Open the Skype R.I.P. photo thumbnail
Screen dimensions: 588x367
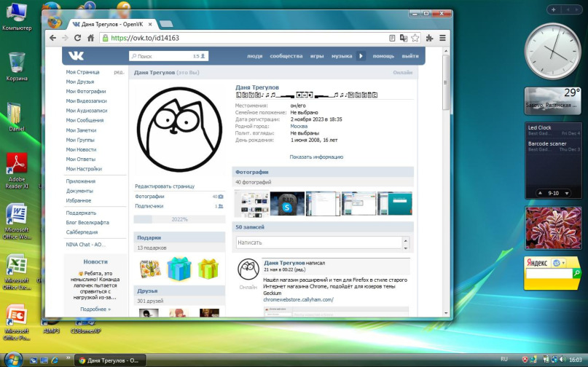point(288,203)
